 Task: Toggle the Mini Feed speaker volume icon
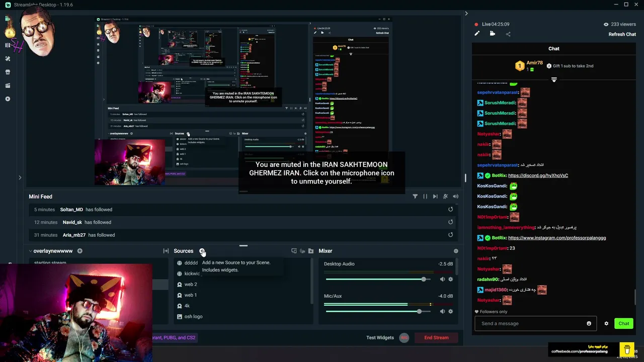455,197
